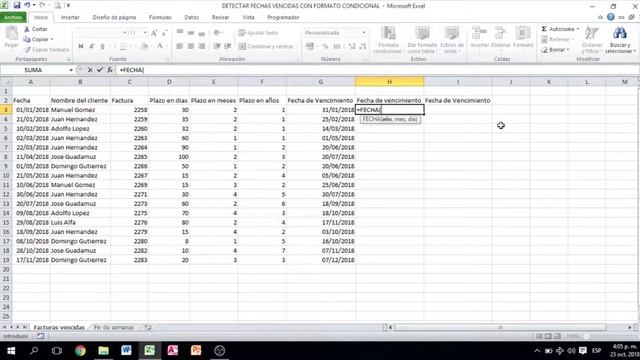
Task: Toggle Ajustar texto wrap text
Action: (258, 33)
